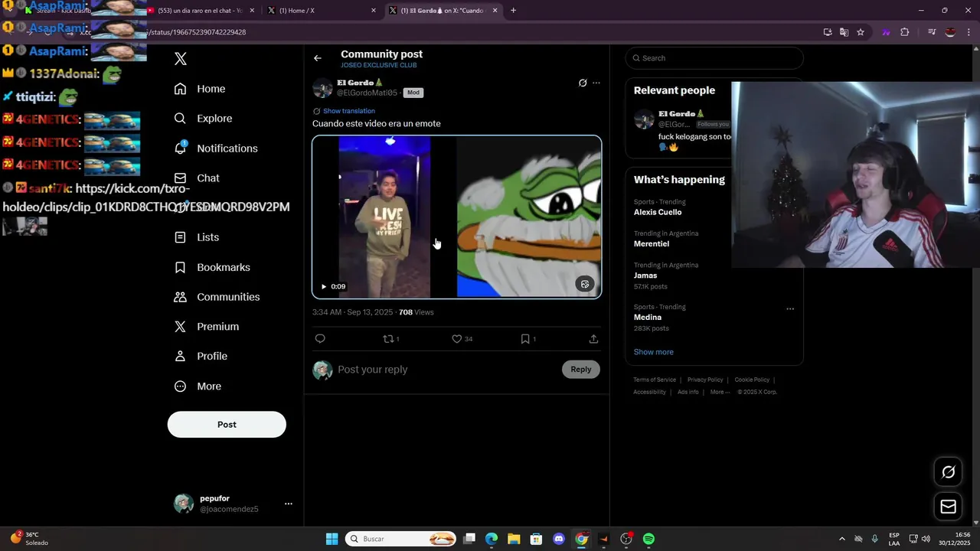The image size is (980, 551).
Task: Open Lists in the sidebar
Action: (x=197, y=237)
